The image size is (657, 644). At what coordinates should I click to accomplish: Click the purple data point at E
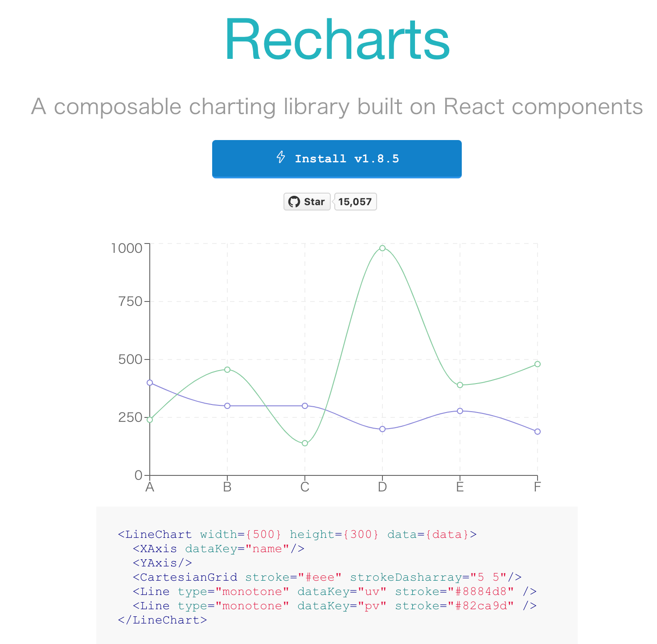(460, 411)
